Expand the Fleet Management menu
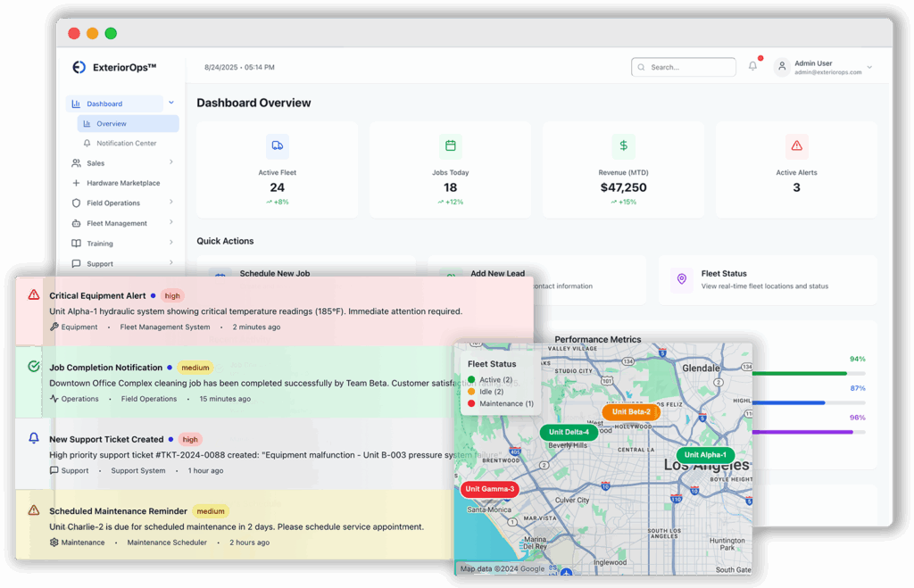914x588 pixels. coord(170,223)
